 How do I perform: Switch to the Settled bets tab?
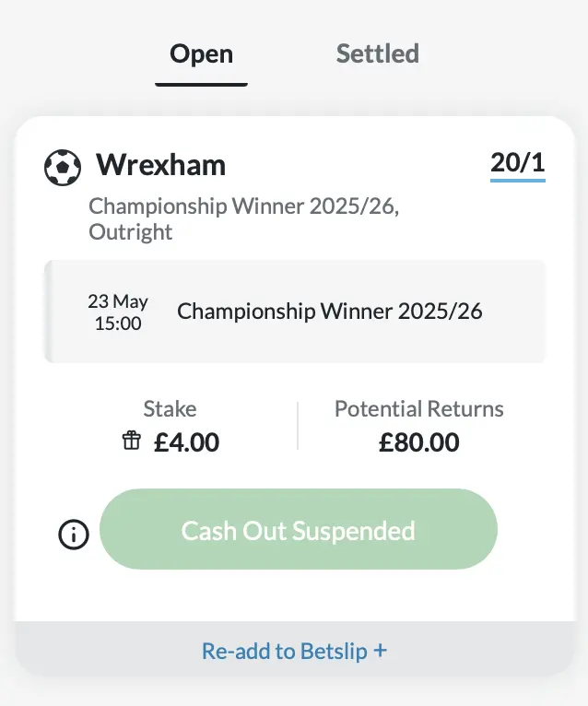pyautogui.click(x=377, y=53)
